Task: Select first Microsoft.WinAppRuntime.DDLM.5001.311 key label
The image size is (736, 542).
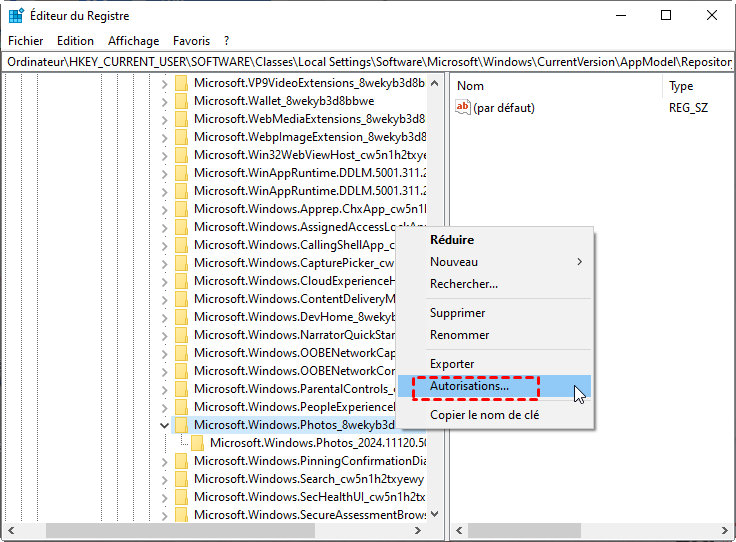Action: (x=310, y=173)
